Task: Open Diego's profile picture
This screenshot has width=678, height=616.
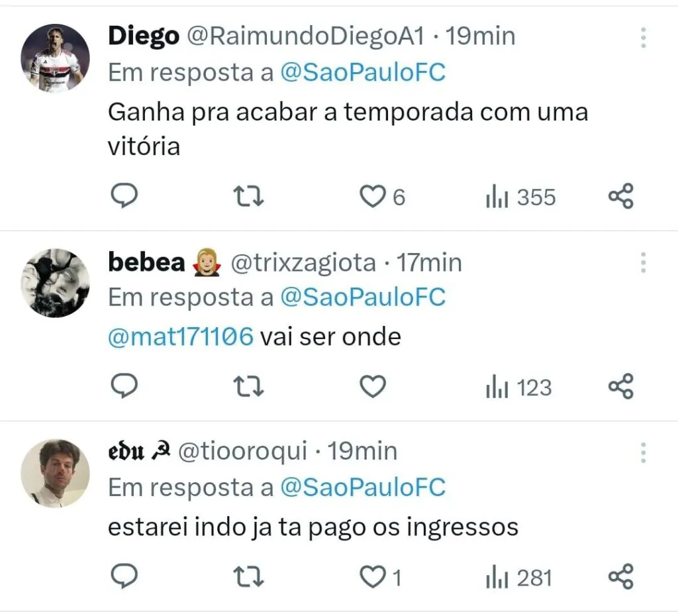Action: (55, 58)
